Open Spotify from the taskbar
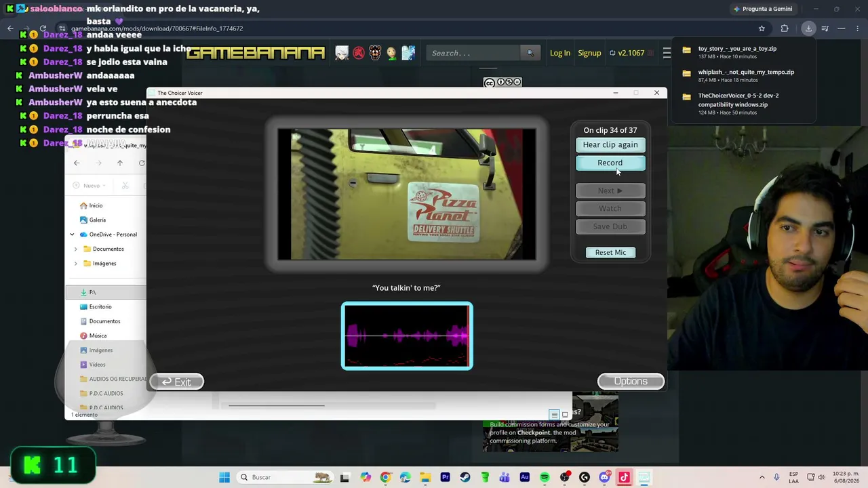 [545, 477]
